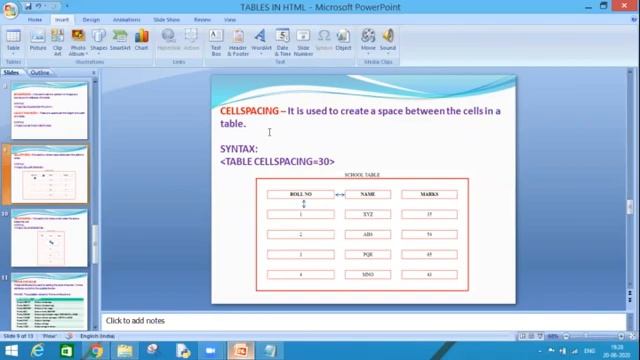Viewport: 640px width, 360px height.
Task: Insert a SmartArt graphic
Action: point(120,41)
